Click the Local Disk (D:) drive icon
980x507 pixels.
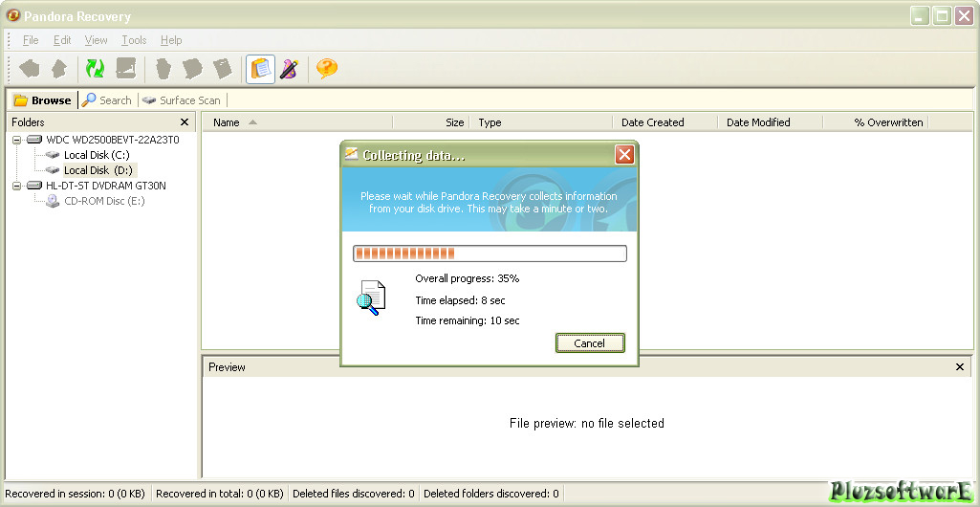coord(54,170)
